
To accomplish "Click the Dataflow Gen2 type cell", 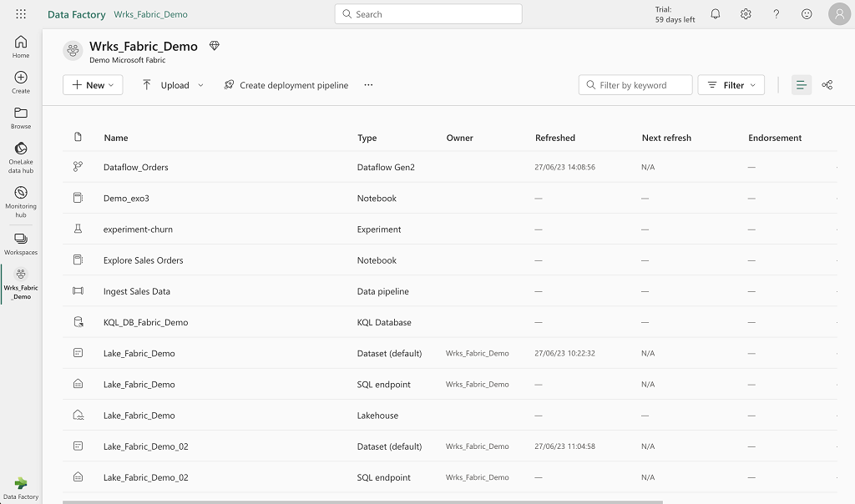I will [x=386, y=167].
